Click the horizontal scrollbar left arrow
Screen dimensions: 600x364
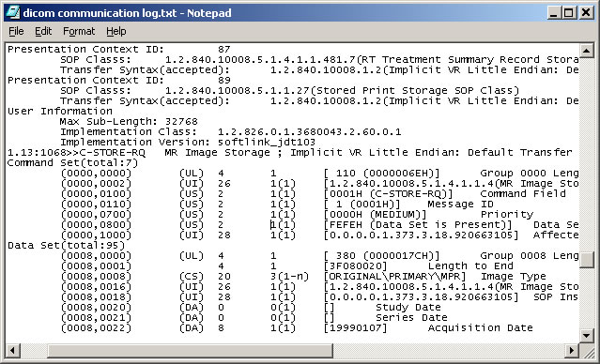click(12, 350)
